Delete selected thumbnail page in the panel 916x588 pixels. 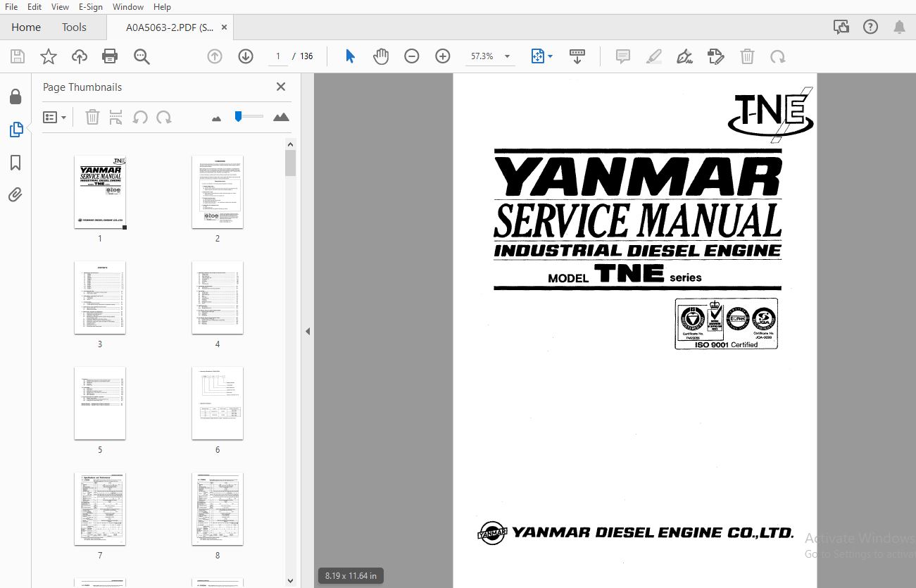92,118
